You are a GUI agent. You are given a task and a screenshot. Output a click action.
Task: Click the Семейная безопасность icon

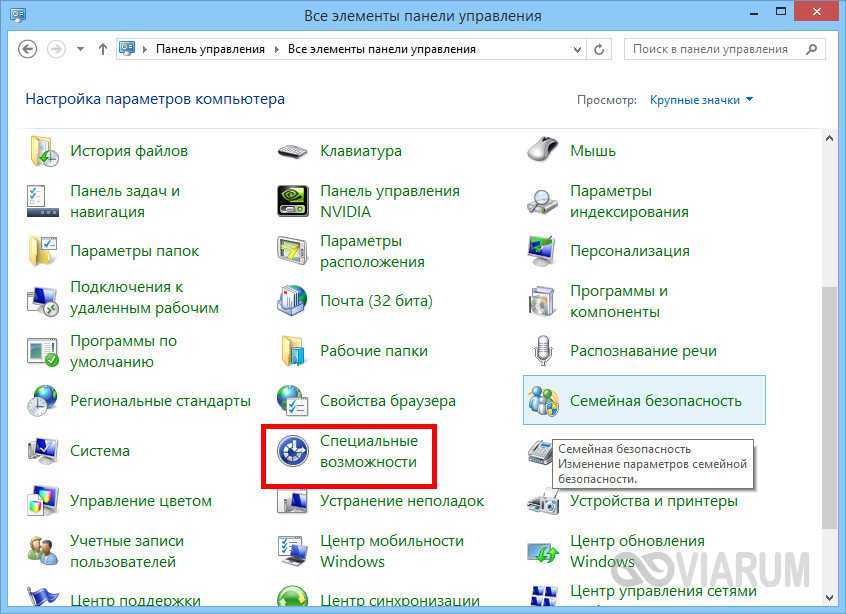point(544,401)
